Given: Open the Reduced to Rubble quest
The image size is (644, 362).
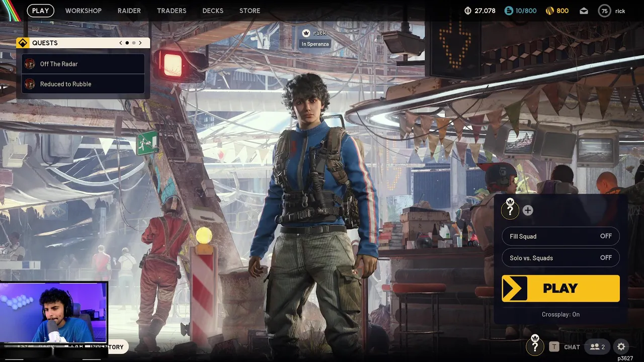Looking at the screenshot, I should click(x=83, y=84).
